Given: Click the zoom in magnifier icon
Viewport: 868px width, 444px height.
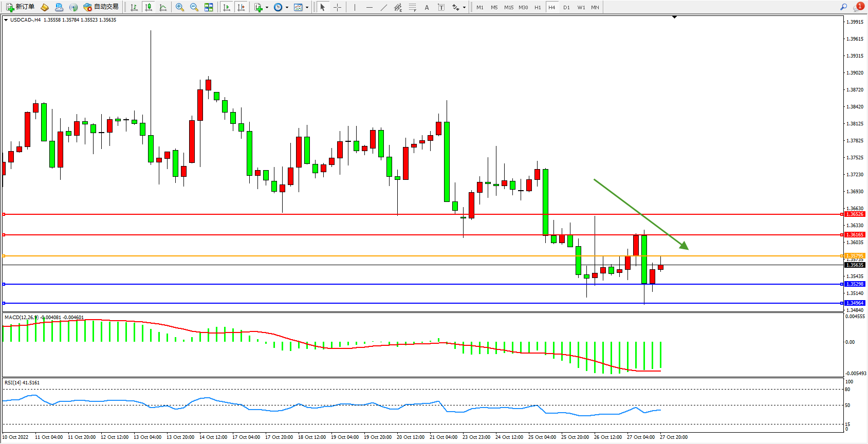Looking at the screenshot, I should (x=179, y=7).
